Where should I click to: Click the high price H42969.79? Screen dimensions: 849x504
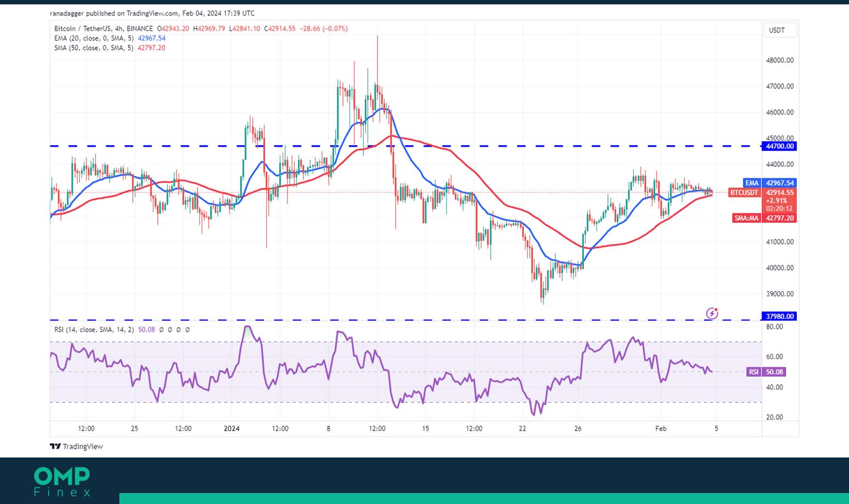(x=209, y=28)
